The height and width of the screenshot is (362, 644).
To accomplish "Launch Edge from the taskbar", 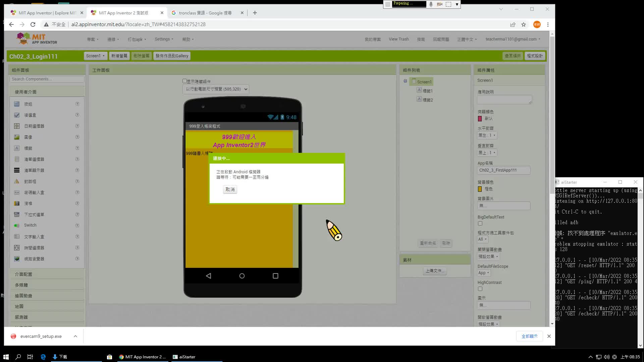I will (43, 357).
